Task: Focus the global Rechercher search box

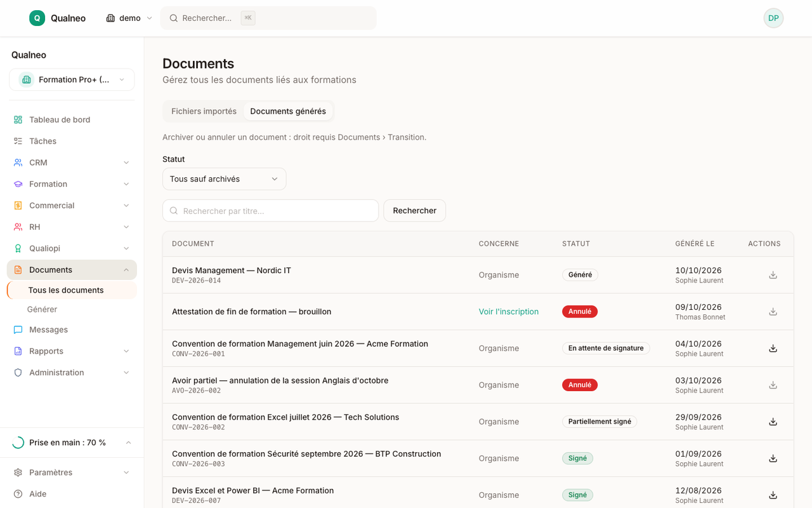Action: pyautogui.click(x=268, y=18)
